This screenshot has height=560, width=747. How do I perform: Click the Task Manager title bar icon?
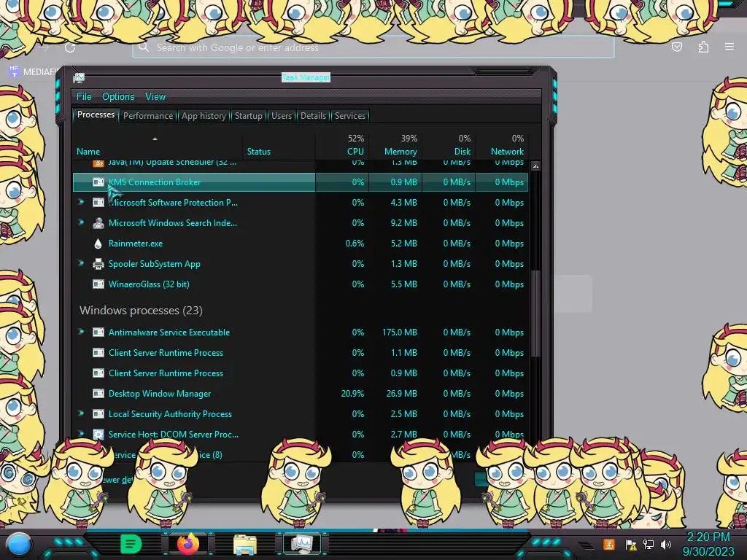[x=79, y=77]
